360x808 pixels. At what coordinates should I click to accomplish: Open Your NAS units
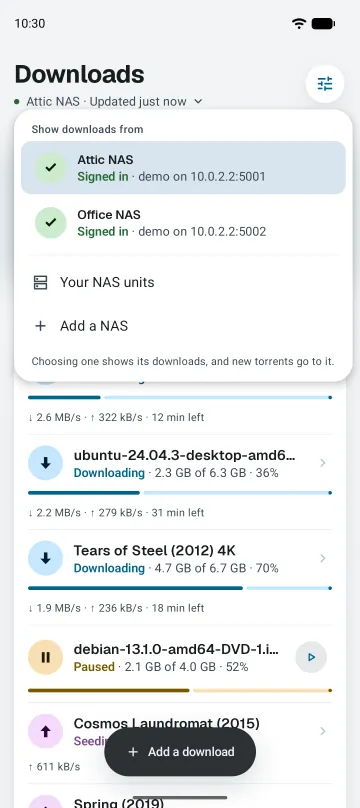click(183, 282)
